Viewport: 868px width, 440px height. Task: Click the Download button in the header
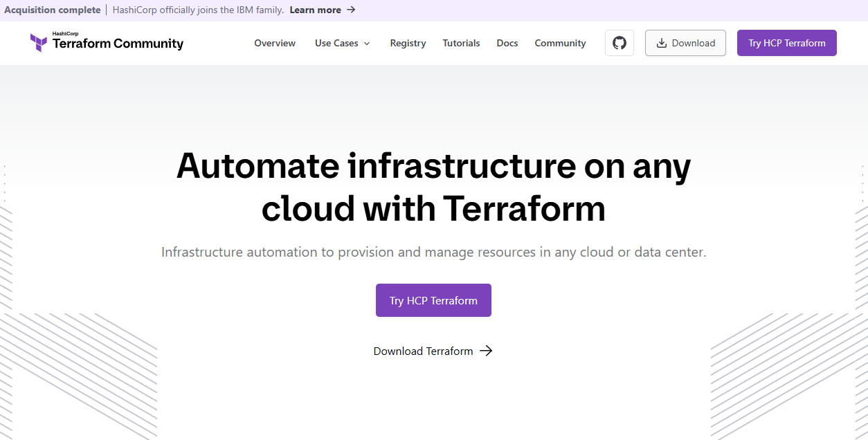(685, 43)
